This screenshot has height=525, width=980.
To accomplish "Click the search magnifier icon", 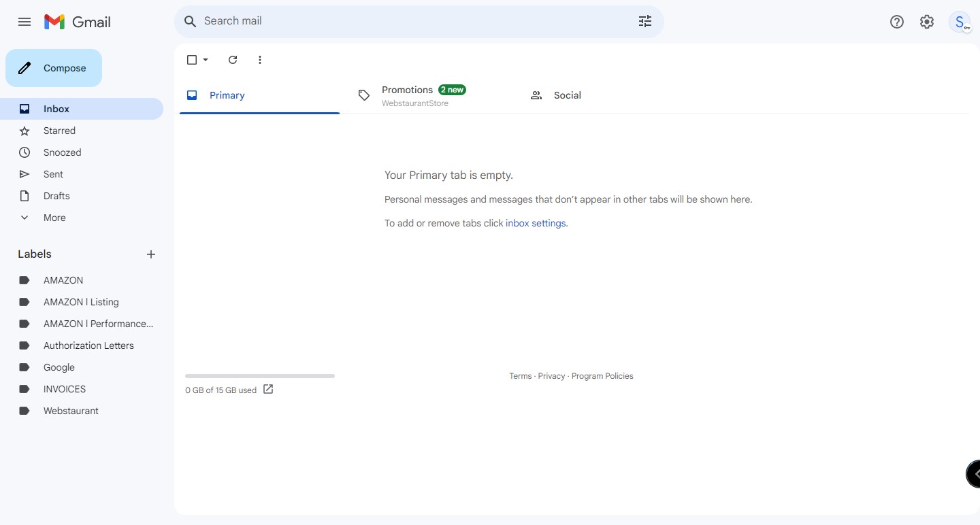I will pos(191,21).
